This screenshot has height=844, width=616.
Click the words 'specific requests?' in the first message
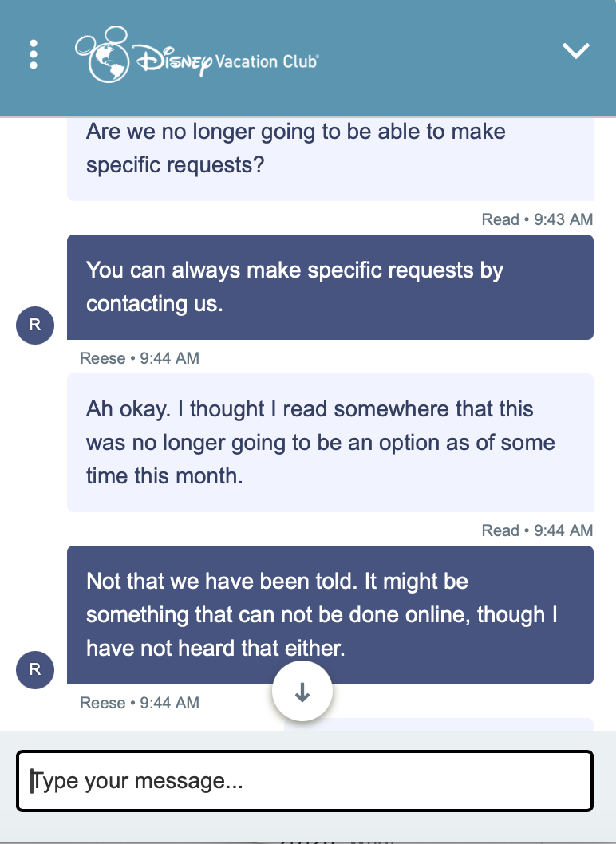pos(176,165)
